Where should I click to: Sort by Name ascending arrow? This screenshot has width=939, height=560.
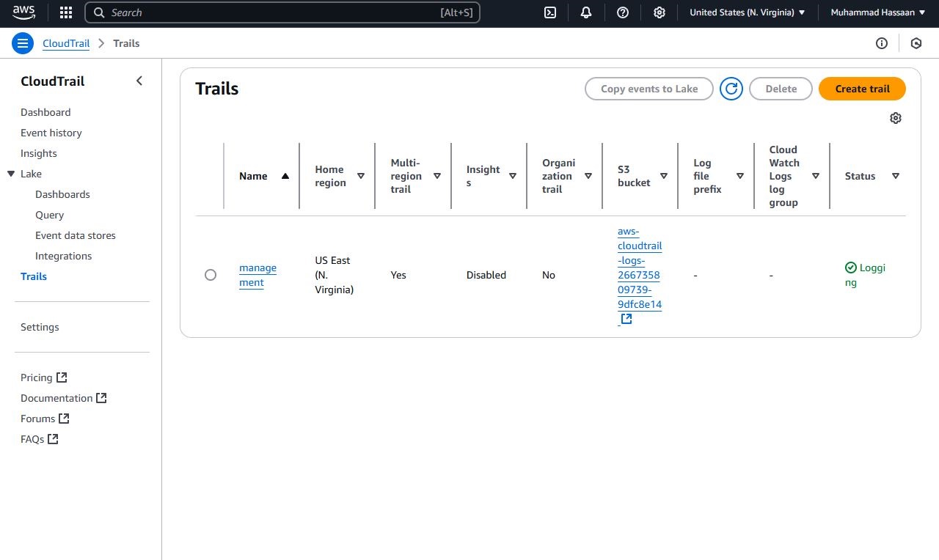point(285,176)
